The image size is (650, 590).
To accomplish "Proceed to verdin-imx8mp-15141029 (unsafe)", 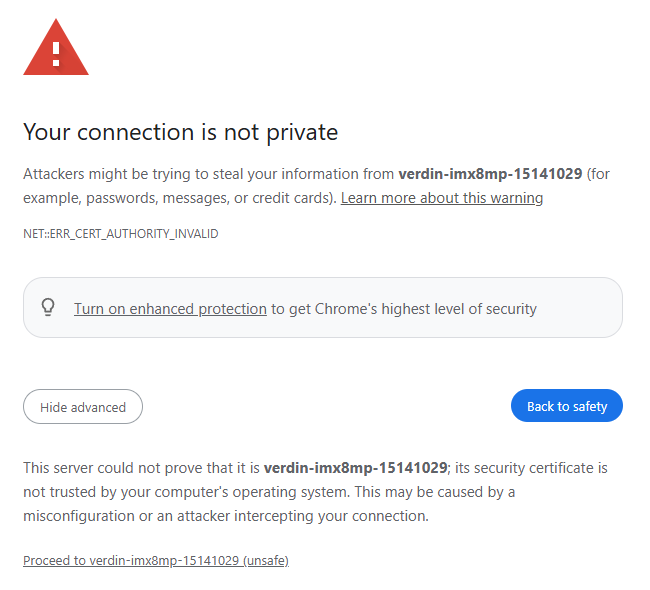I will point(155,561).
